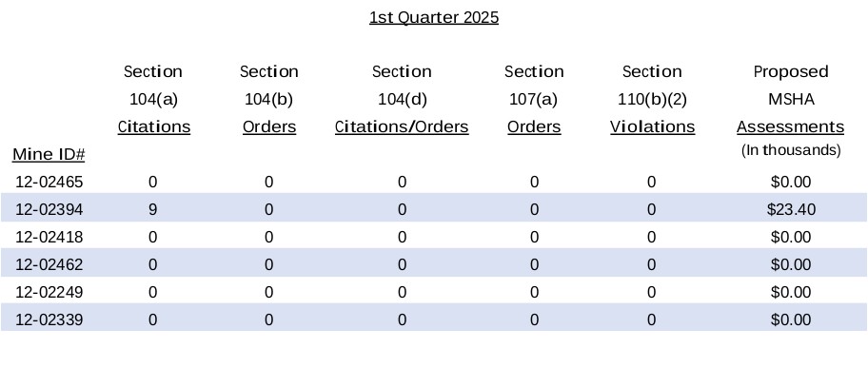Select the assessment amount for mine 12-02465
This screenshot has width=868, height=387.
791,182
